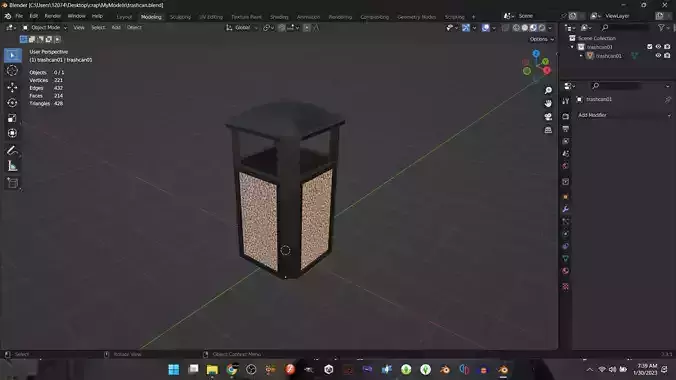Open the File menu

point(19,16)
